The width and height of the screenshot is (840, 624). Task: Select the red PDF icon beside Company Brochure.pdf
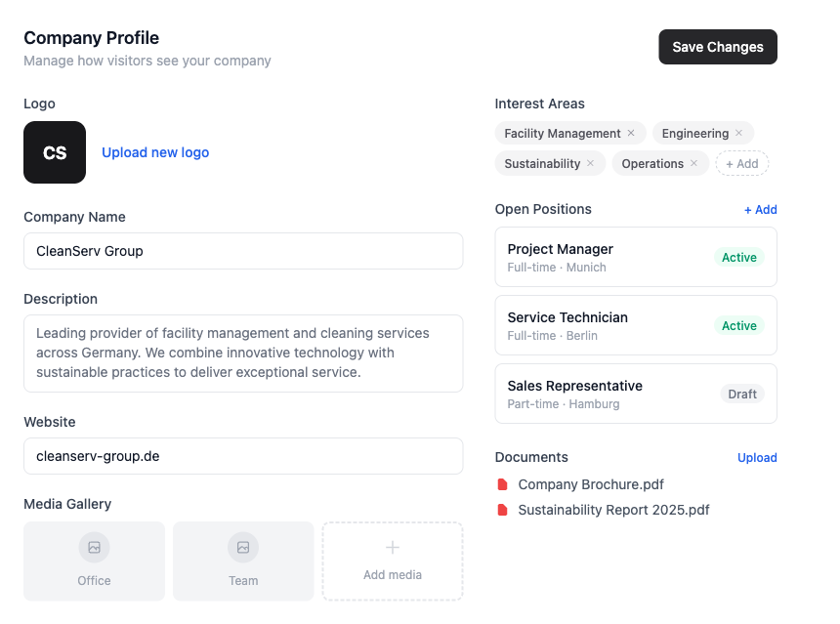click(503, 484)
